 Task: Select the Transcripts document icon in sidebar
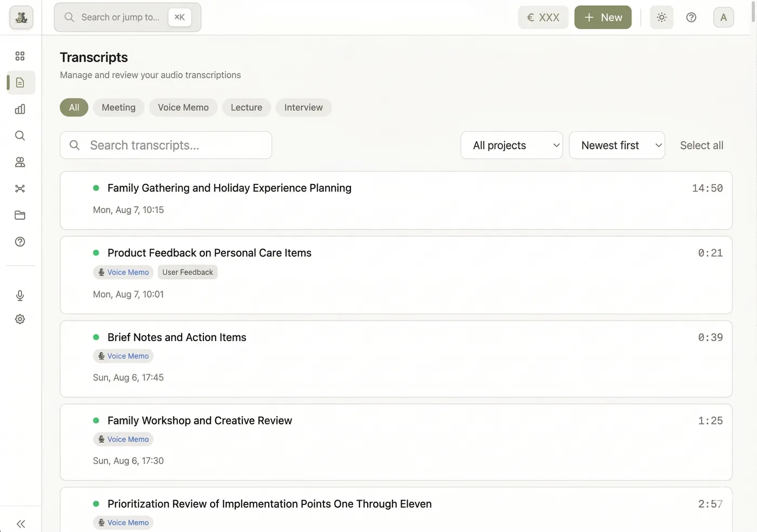pos(20,82)
